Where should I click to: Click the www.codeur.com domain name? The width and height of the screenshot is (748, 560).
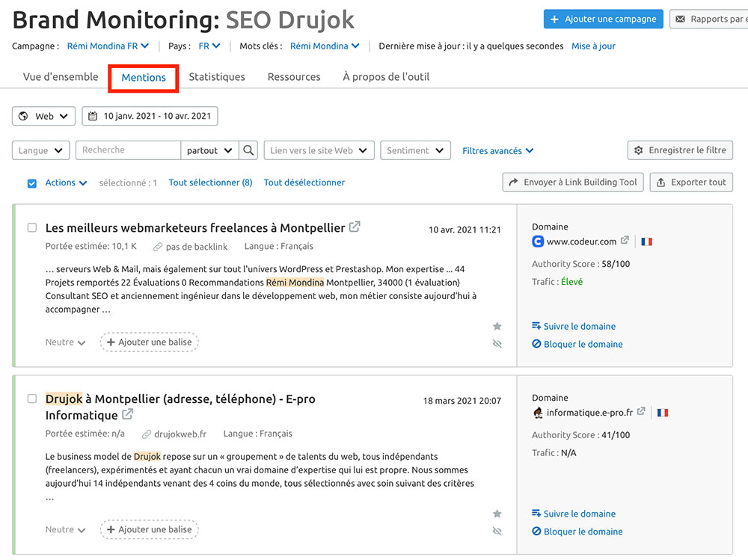pyautogui.click(x=581, y=241)
